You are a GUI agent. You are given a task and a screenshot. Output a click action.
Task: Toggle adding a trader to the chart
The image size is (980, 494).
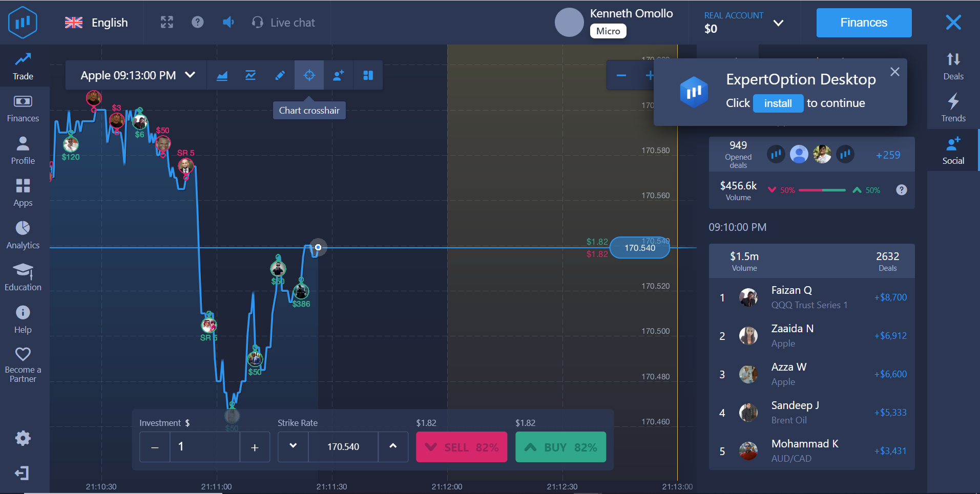click(x=338, y=75)
